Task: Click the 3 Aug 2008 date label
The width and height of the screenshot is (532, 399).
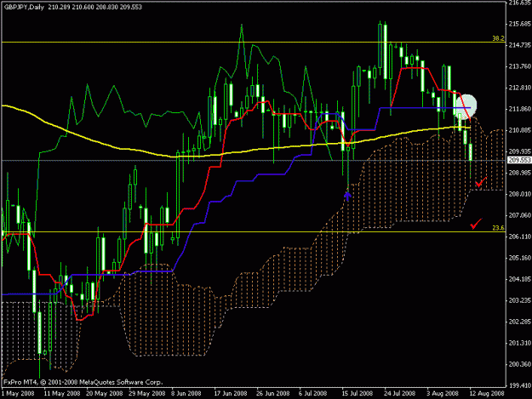Action: 443,394
